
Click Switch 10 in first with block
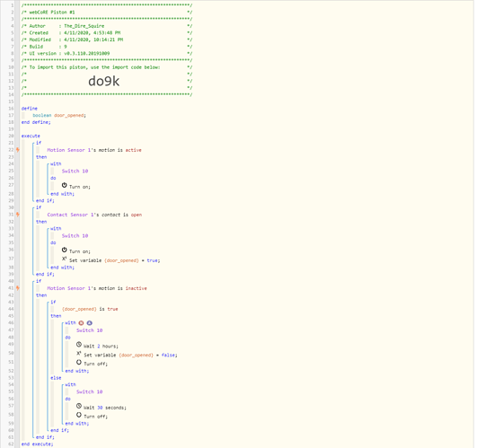pyautogui.click(x=75, y=171)
